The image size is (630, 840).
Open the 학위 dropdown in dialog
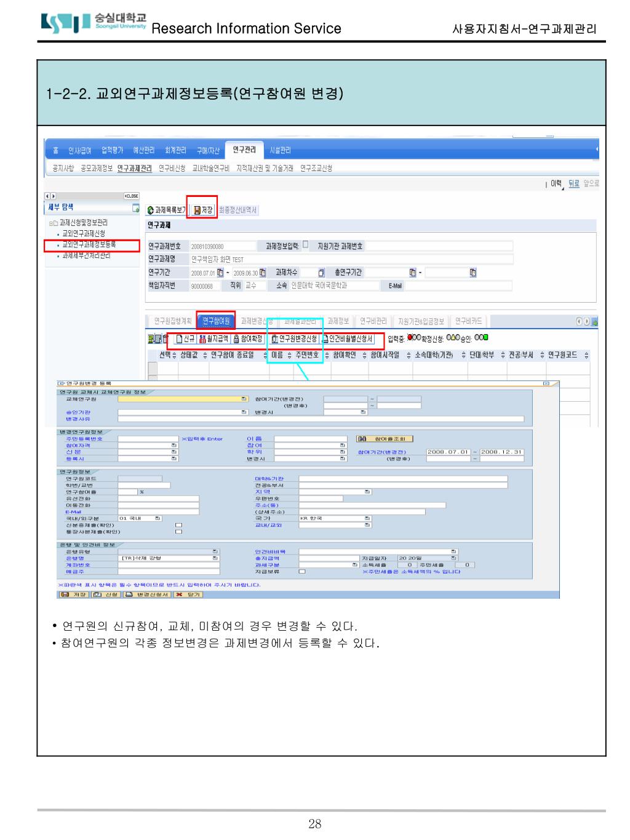tap(343, 452)
